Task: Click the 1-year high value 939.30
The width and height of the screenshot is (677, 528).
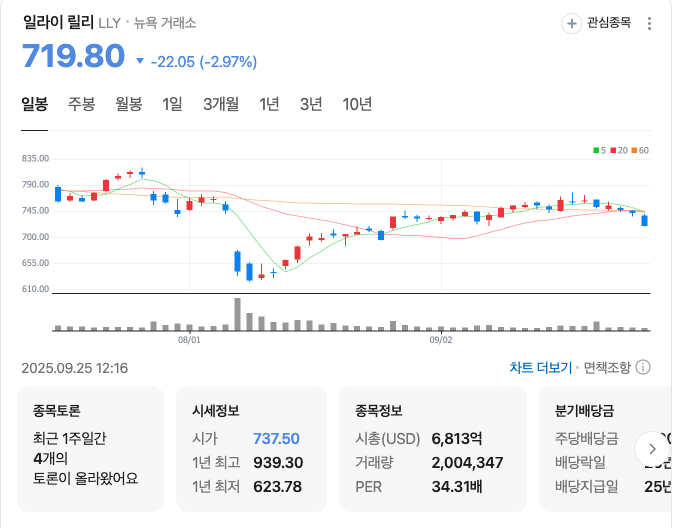Action: tap(278, 463)
